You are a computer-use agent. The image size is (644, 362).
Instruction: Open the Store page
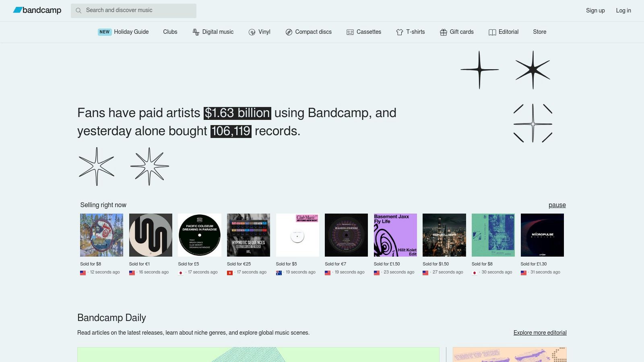coord(539,32)
